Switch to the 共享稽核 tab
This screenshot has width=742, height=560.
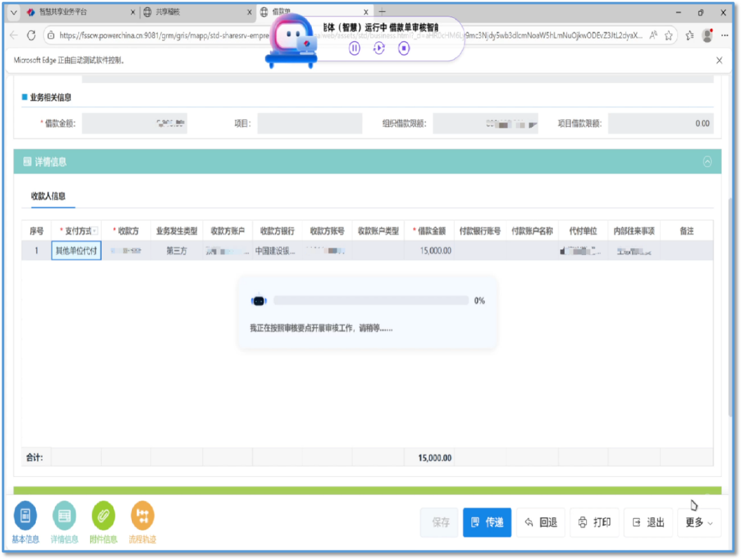(197, 12)
